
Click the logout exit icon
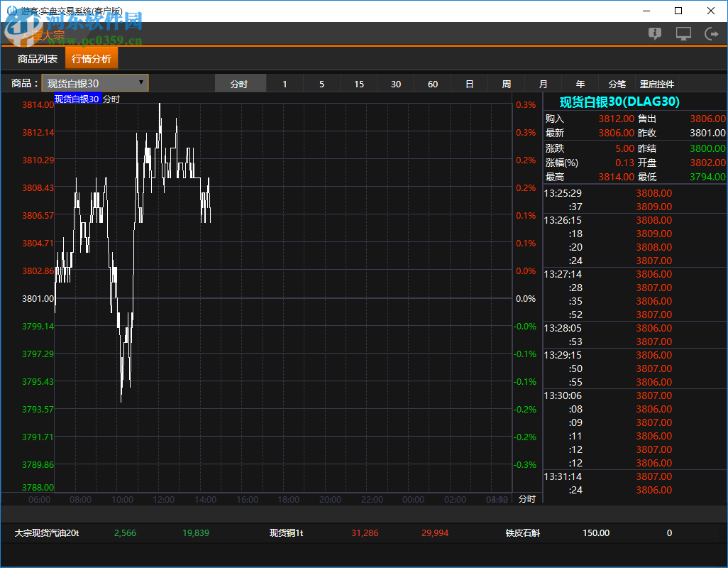(x=711, y=33)
